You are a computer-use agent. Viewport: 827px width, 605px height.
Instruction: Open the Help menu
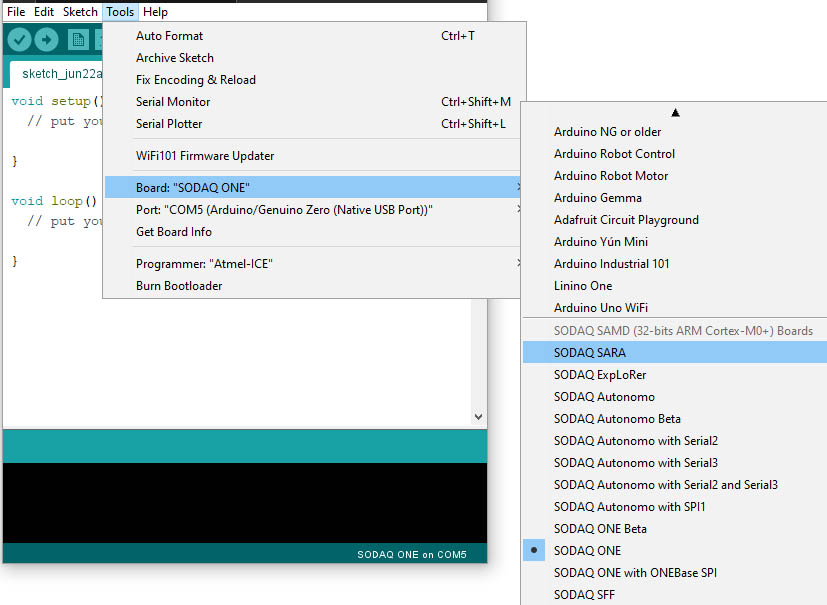tap(155, 12)
